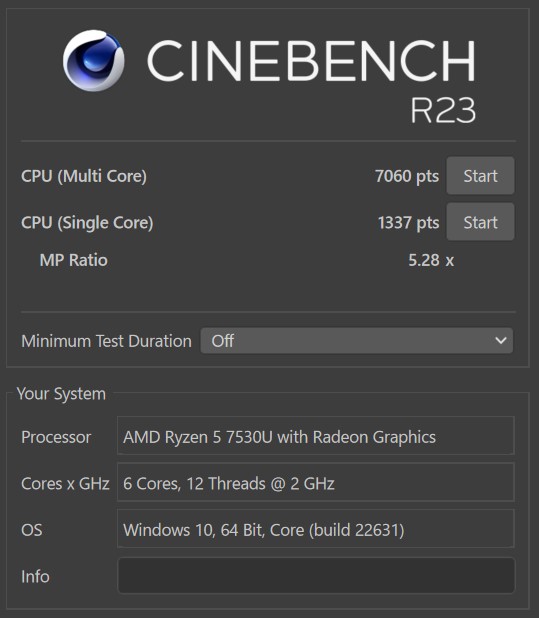
Task: Click into the empty Info text field
Action: (316, 576)
